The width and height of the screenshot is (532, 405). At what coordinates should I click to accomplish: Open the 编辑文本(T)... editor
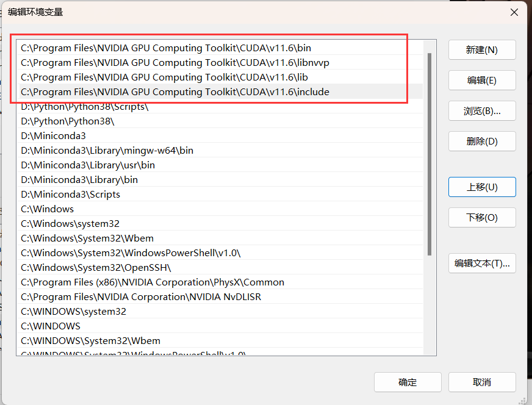[x=482, y=263]
